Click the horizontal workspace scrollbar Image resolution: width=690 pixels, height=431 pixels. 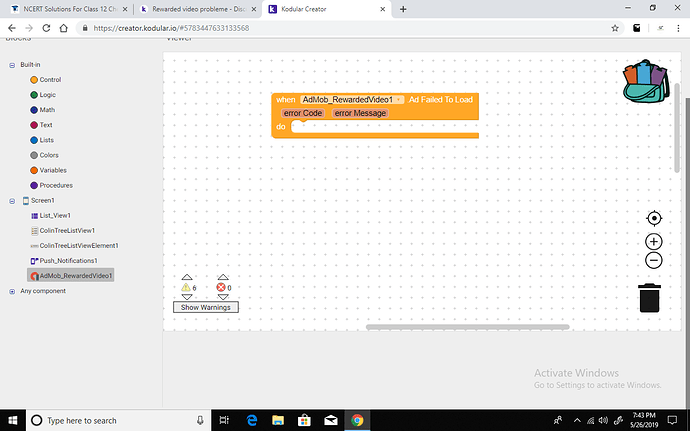(467, 327)
